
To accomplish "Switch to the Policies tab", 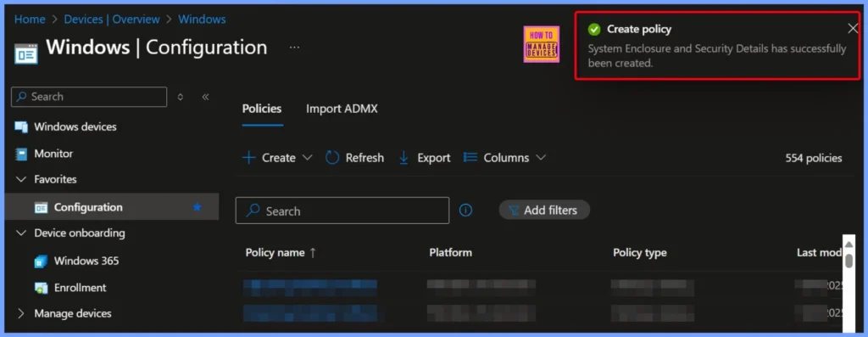I will [x=262, y=110].
